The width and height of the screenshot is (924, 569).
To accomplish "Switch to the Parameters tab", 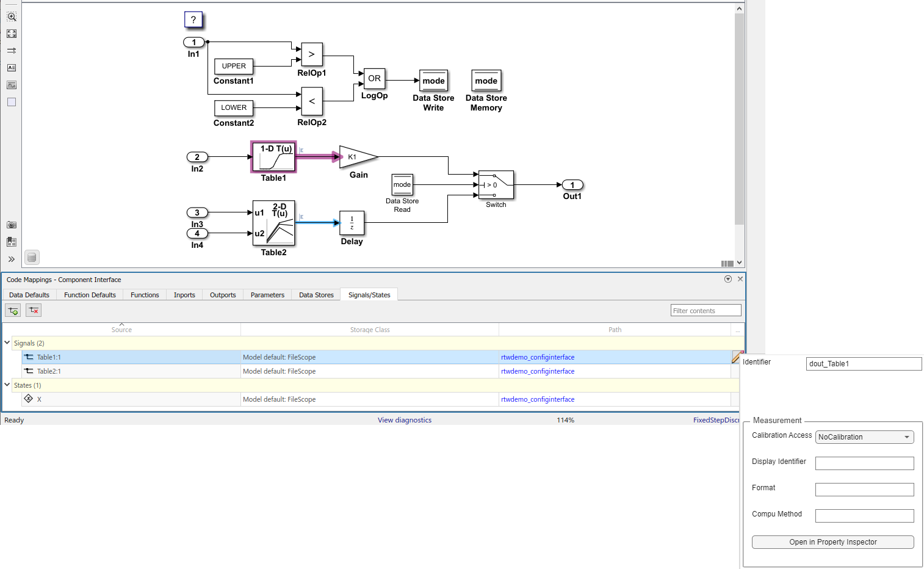I will click(x=267, y=295).
